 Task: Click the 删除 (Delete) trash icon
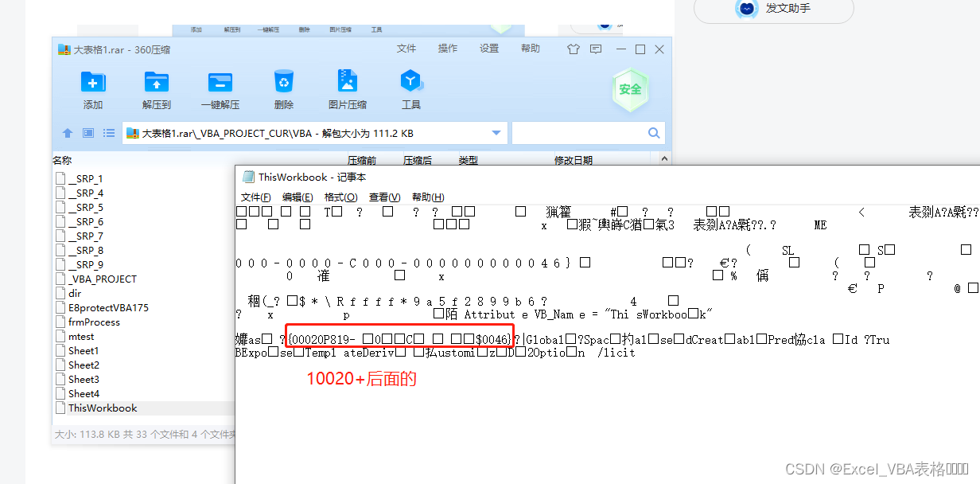pos(284,81)
